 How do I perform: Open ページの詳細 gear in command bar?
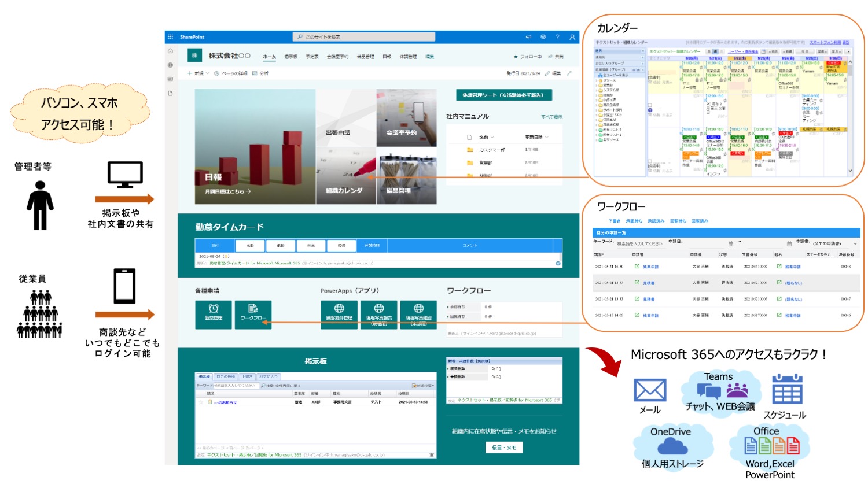231,73
